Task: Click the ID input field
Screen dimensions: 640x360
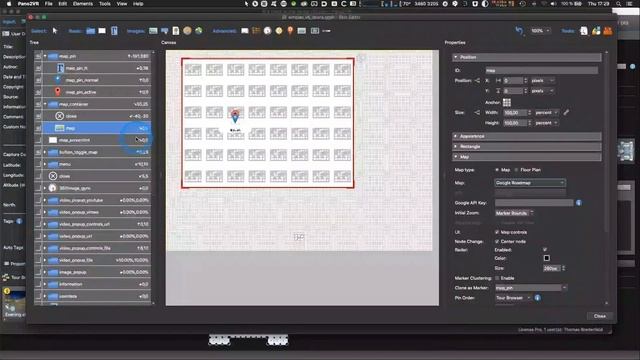Action: point(542,71)
